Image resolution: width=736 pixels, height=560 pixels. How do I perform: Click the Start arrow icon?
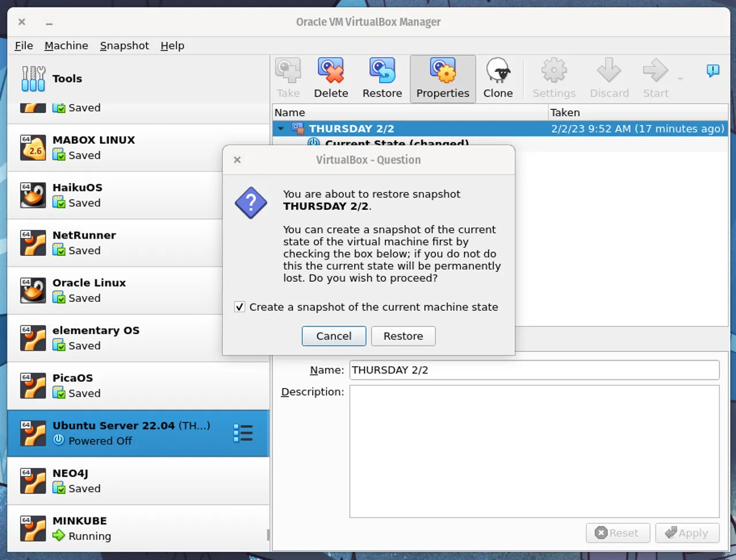[x=655, y=71]
